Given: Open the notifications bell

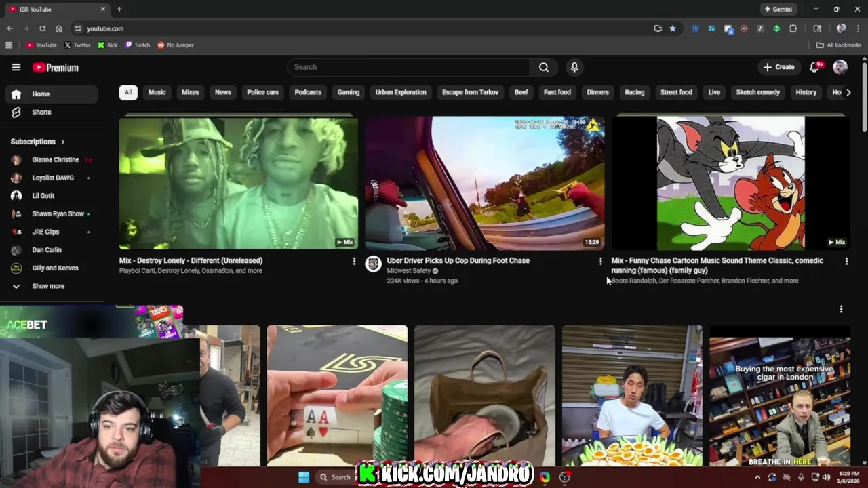Looking at the screenshot, I should [x=815, y=67].
